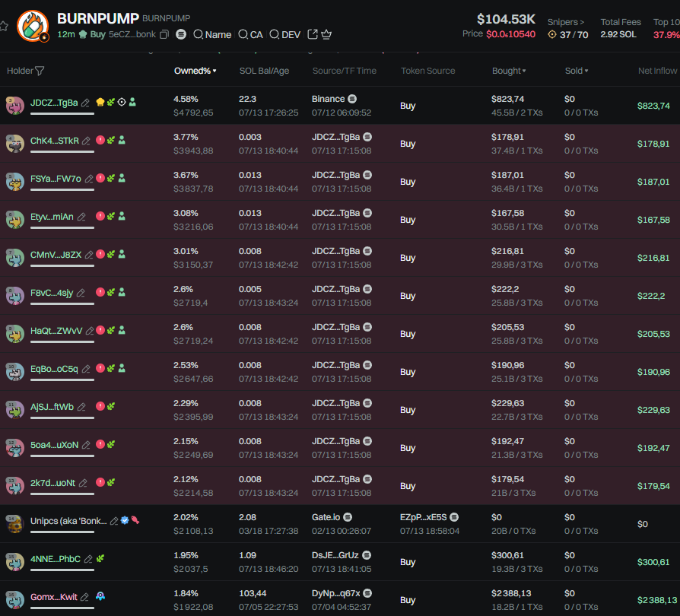The image size is (680, 616).
Task: Click the BURNPUMP token logo
Action: (x=33, y=26)
